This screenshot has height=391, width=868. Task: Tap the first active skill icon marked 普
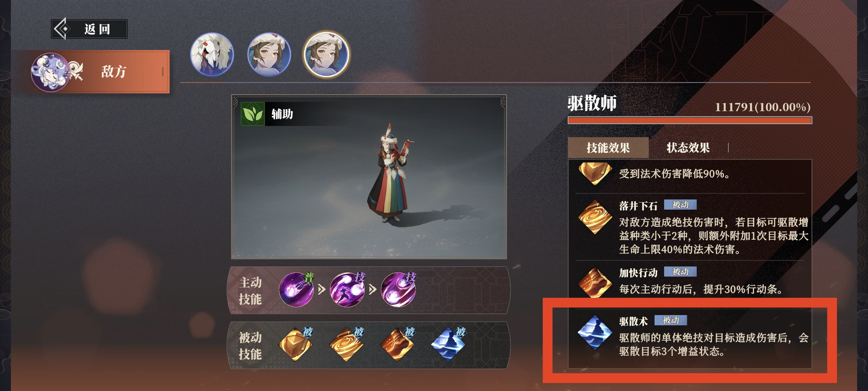[296, 289]
